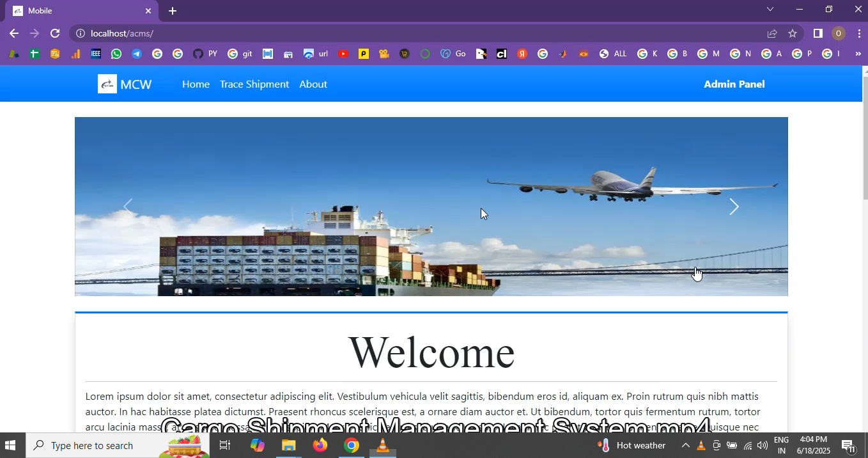
Task: Go to the About page
Action: 313,84
